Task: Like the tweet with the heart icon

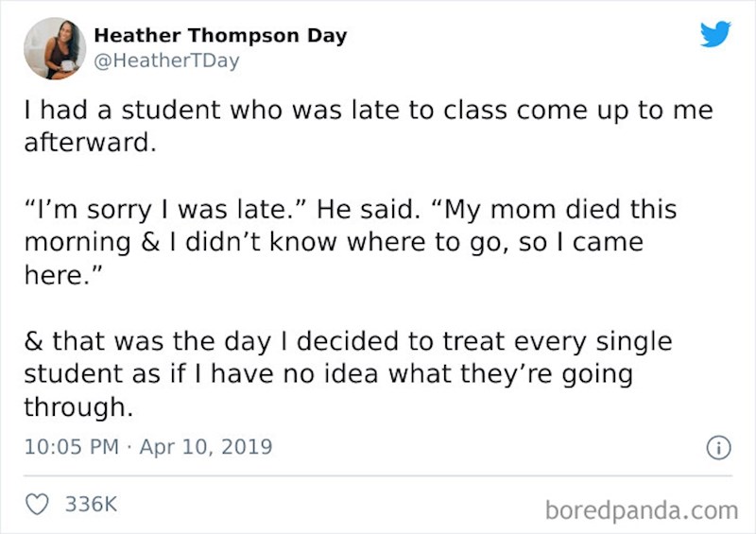Action: pyautogui.click(x=38, y=504)
